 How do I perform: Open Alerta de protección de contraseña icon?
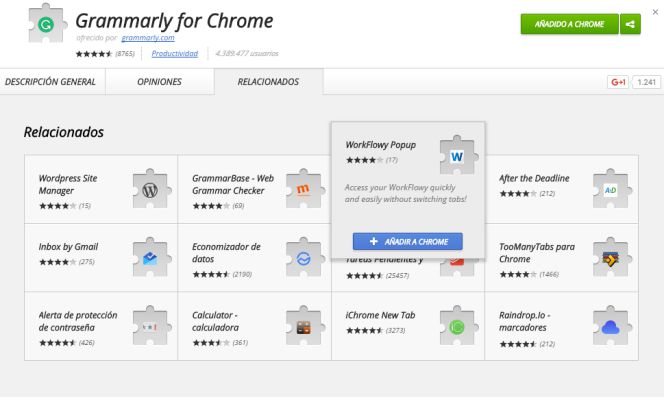click(x=151, y=326)
